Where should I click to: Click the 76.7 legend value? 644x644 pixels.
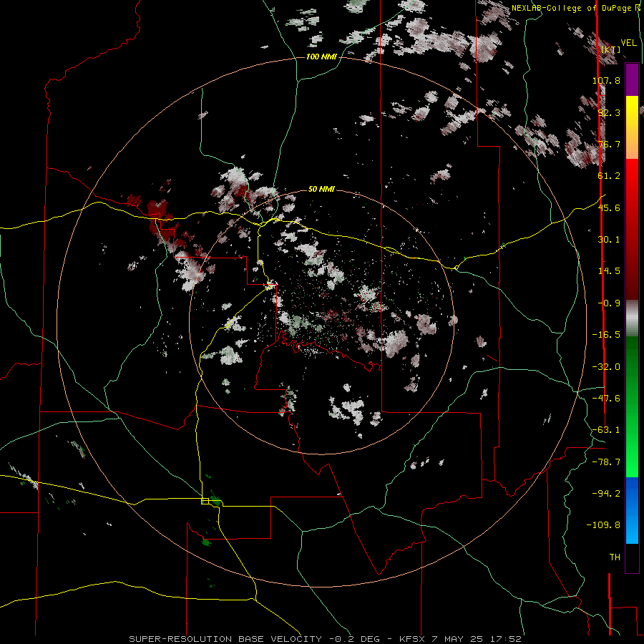[x=609, y=144]
